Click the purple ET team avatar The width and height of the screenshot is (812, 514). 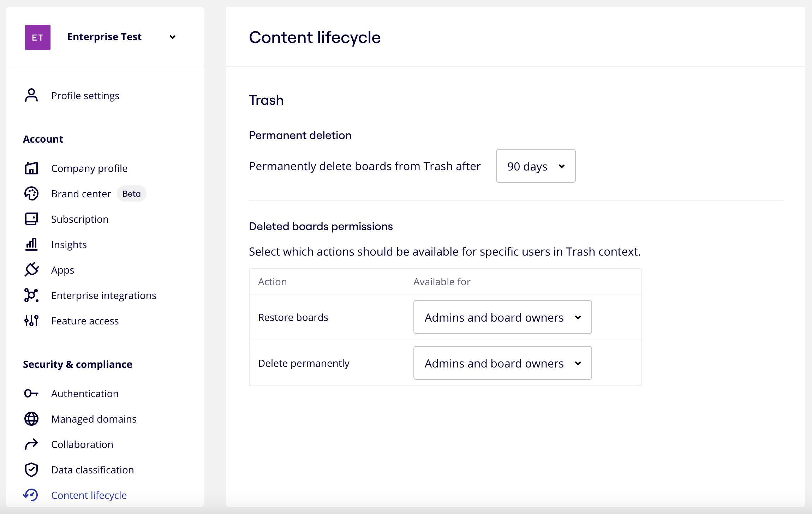point(38,37)
